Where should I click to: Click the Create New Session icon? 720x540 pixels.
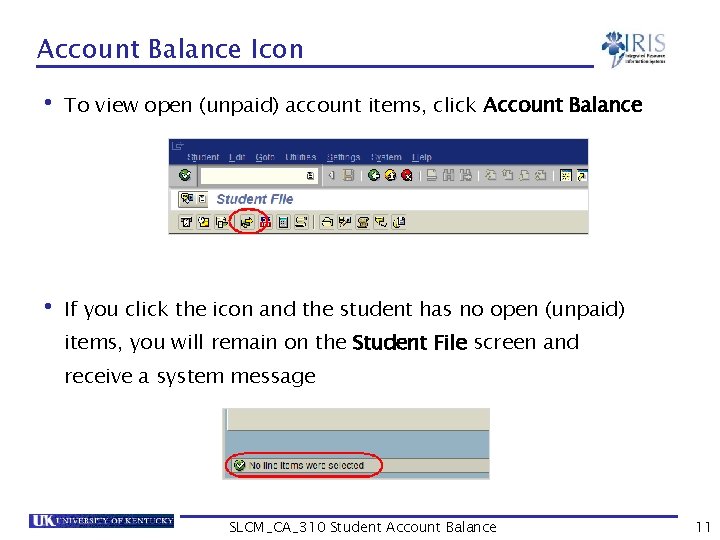tap(566, 175)
